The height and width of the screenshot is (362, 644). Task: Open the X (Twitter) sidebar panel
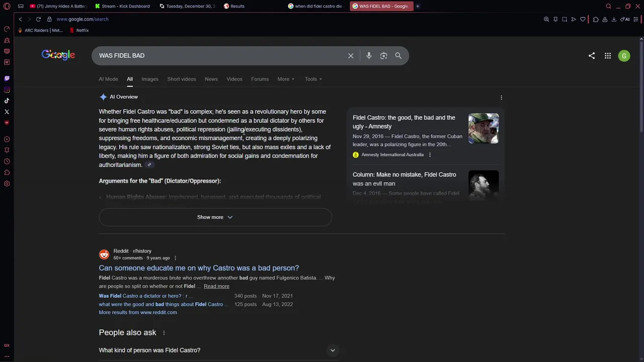7,112
